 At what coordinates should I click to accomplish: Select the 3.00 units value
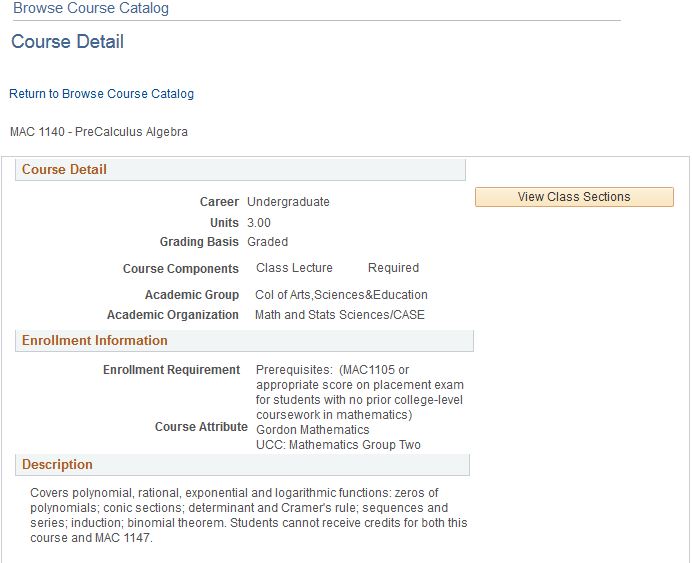259,223
